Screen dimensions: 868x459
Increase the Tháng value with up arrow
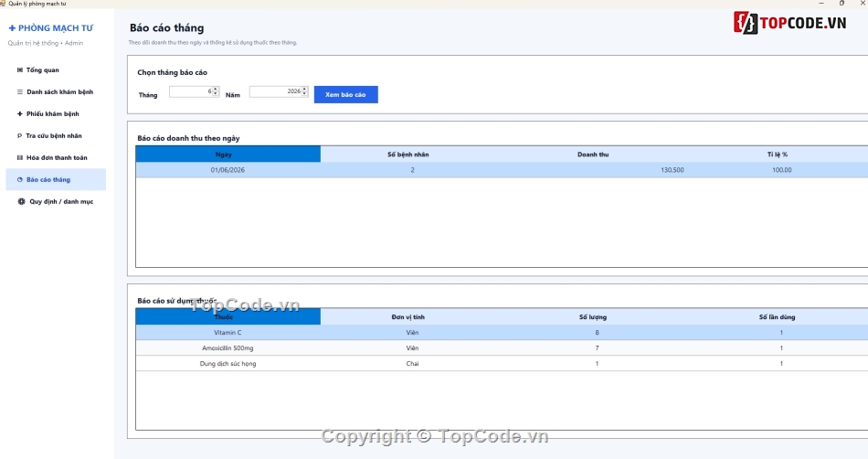[x=216, y=89]
